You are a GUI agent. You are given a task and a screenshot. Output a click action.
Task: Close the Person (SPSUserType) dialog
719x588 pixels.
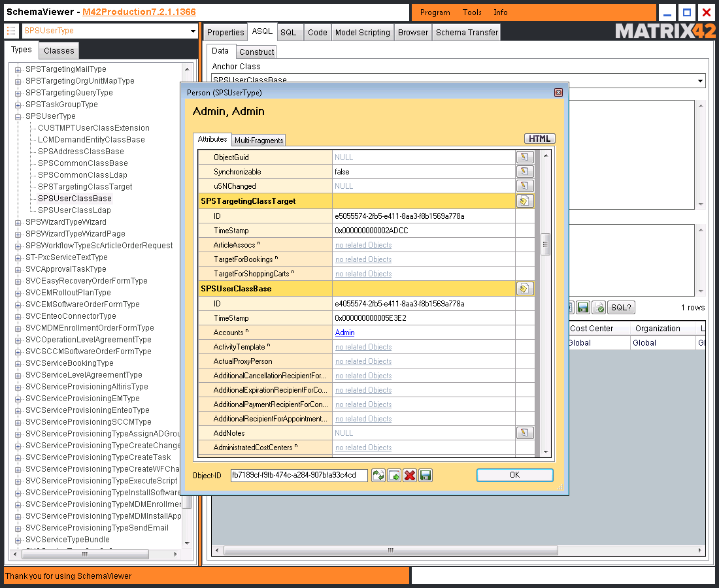point(558,93)
